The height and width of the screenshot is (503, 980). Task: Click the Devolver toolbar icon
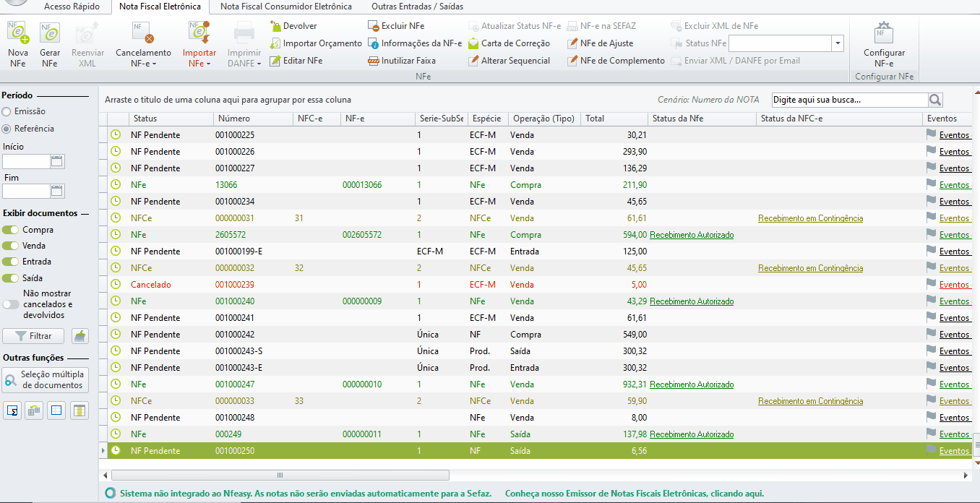pyautogui.click(x=276, y=26)
